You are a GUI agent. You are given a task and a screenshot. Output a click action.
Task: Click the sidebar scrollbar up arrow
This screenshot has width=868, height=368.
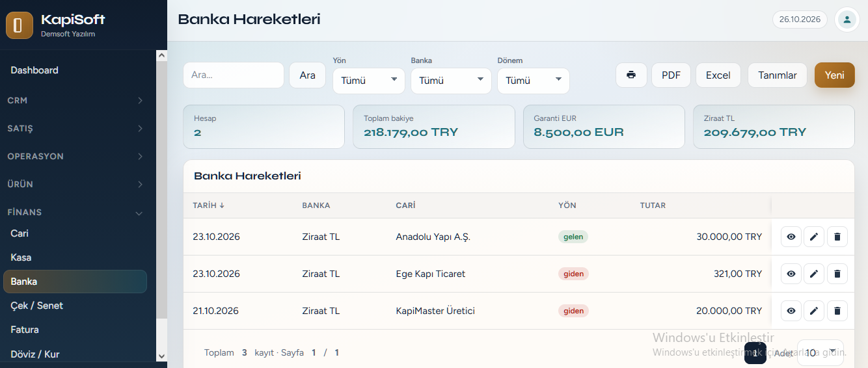tap(162, 56)
